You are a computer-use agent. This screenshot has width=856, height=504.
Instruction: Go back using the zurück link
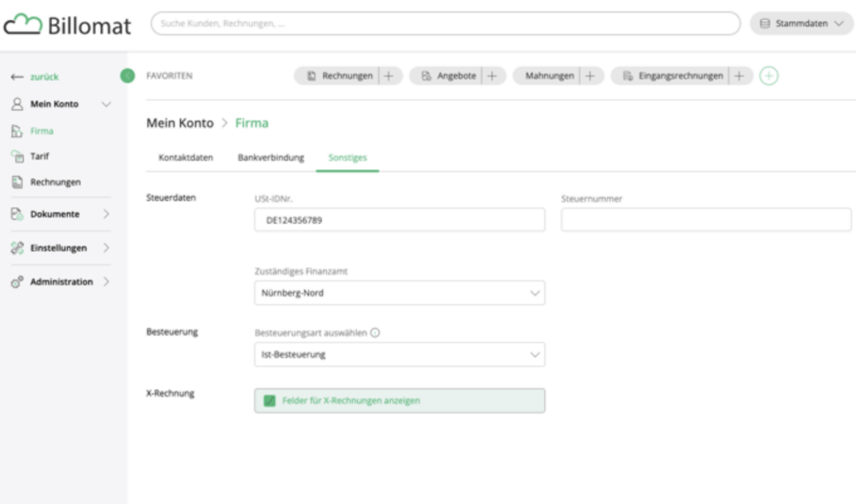[35, 77]
